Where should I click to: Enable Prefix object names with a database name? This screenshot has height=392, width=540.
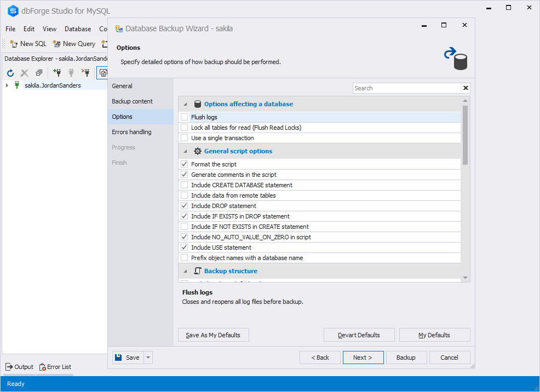pyautogui.click(x=185, y=258)
